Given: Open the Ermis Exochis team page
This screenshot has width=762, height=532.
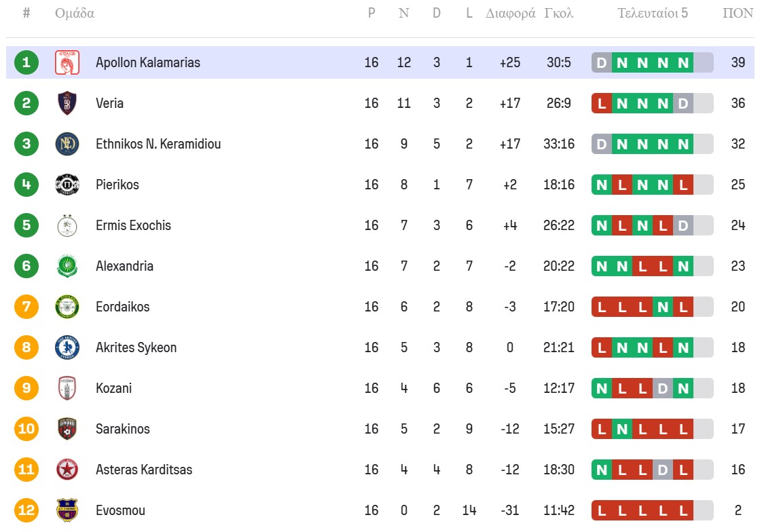Looking at the screenshot, I should tap(133, 225).
